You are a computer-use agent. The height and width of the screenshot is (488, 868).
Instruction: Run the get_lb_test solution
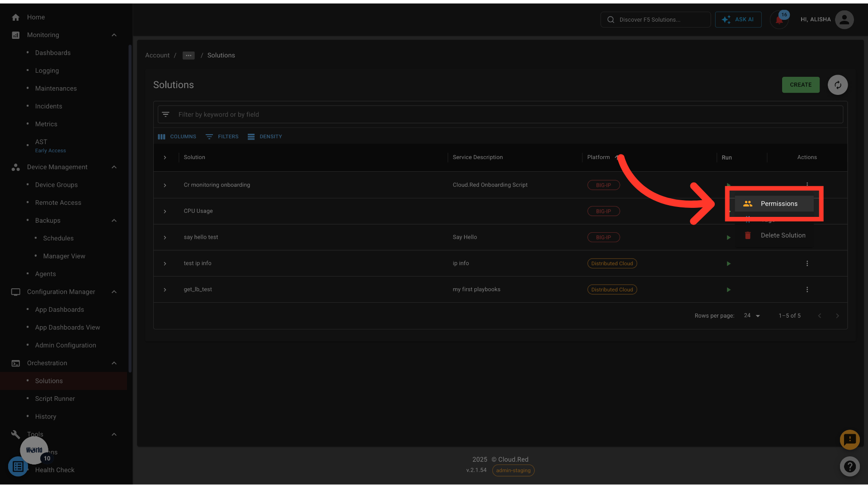pyautogui.click(x=728, y=290)
